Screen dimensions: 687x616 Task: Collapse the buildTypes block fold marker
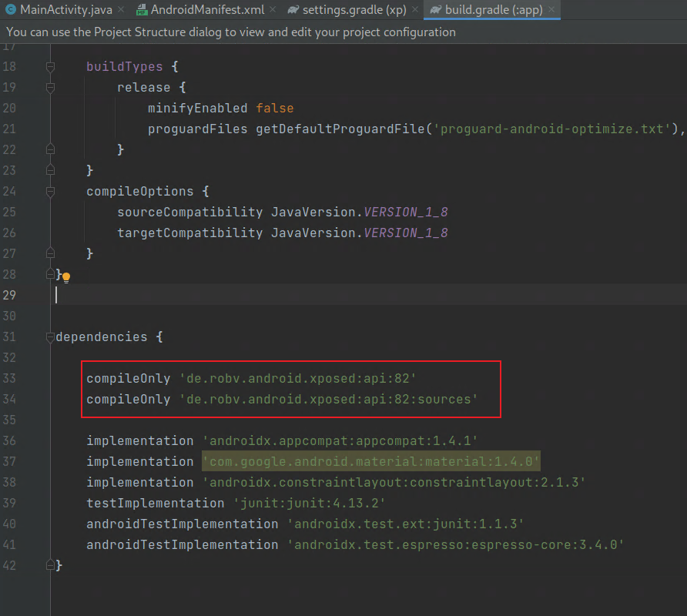pos(51,67)
